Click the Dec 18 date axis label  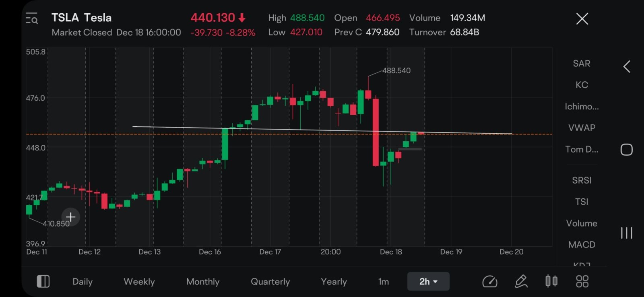391,252
